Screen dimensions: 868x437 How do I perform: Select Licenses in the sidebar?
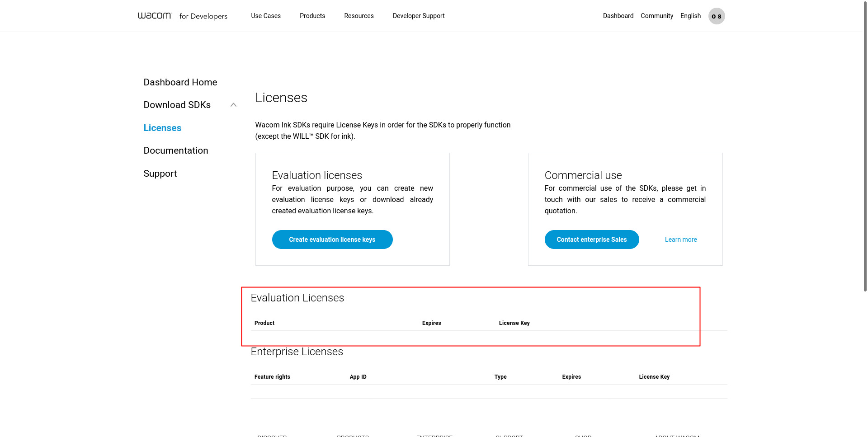point(162,128)
